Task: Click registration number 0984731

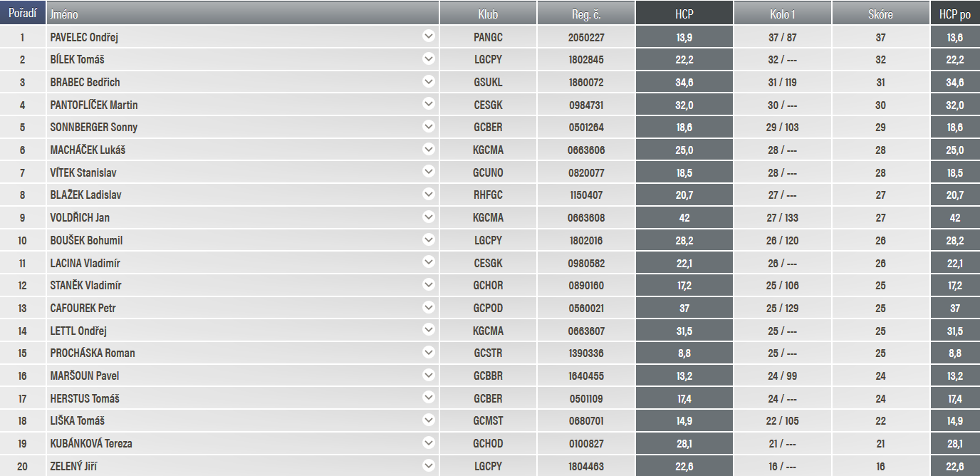Action: tap(586, 105)
